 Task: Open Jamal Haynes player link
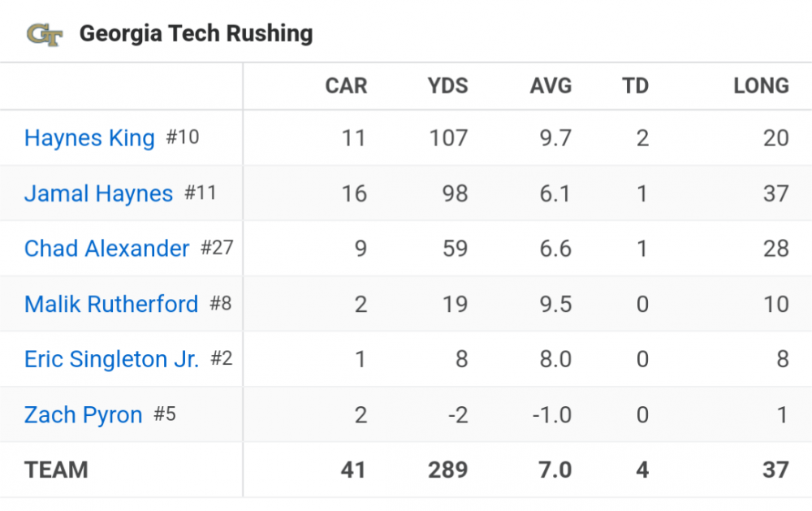point(98,193)
